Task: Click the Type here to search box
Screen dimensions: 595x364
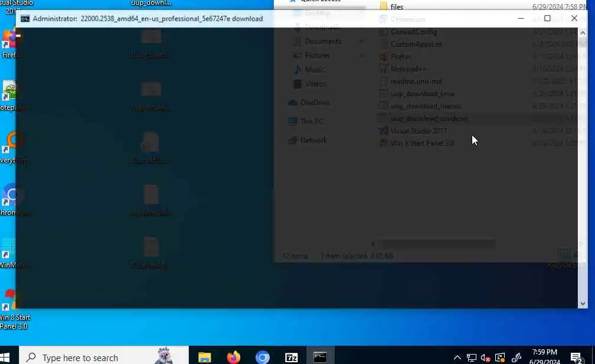Action: click(104, 357)
